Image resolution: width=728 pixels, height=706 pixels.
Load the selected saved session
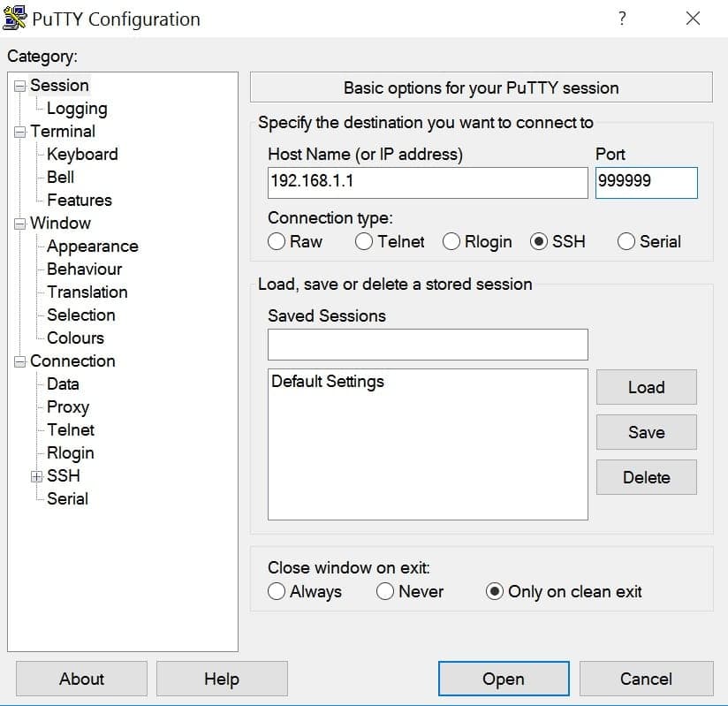[x=646, y=387]
